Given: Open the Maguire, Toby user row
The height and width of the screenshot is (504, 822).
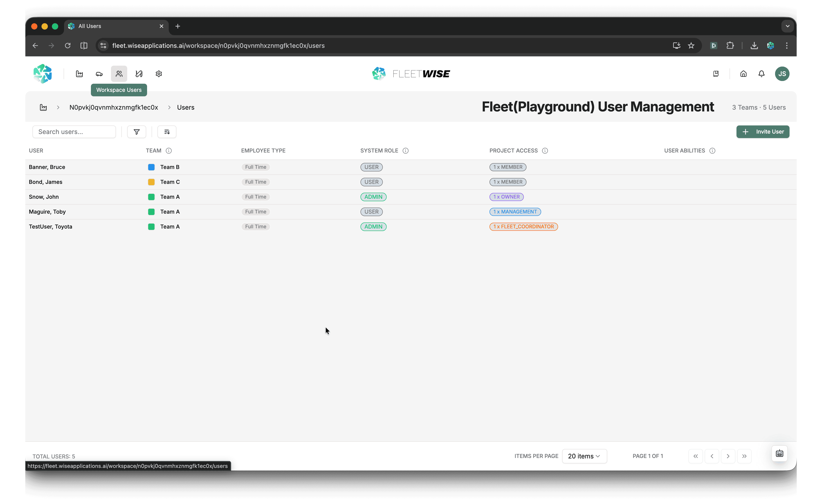Looking at the screenshot, I should (x=411, y=211).
